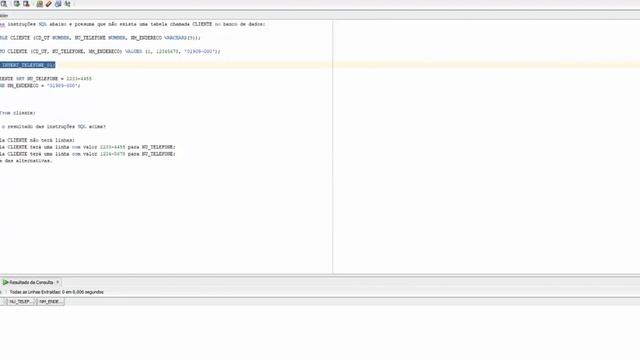The height and width of the screenshot is (360, 640).
Task: Click the magnifier icon at the start of the toolbar
Action: 4,4
